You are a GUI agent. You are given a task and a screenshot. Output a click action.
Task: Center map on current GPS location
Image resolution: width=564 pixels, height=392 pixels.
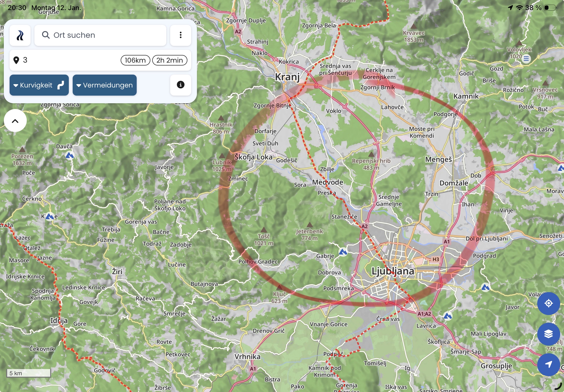(548, 304)
